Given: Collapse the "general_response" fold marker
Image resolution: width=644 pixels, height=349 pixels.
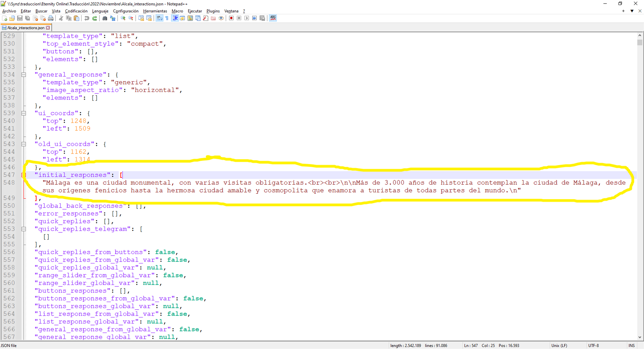Looking at the screenshot, I should (x=24, y=75).
